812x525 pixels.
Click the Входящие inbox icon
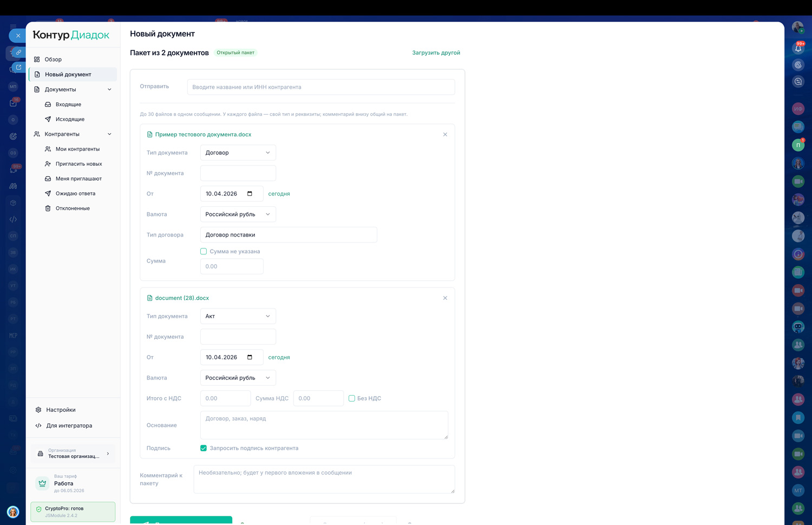coord(48,104)
